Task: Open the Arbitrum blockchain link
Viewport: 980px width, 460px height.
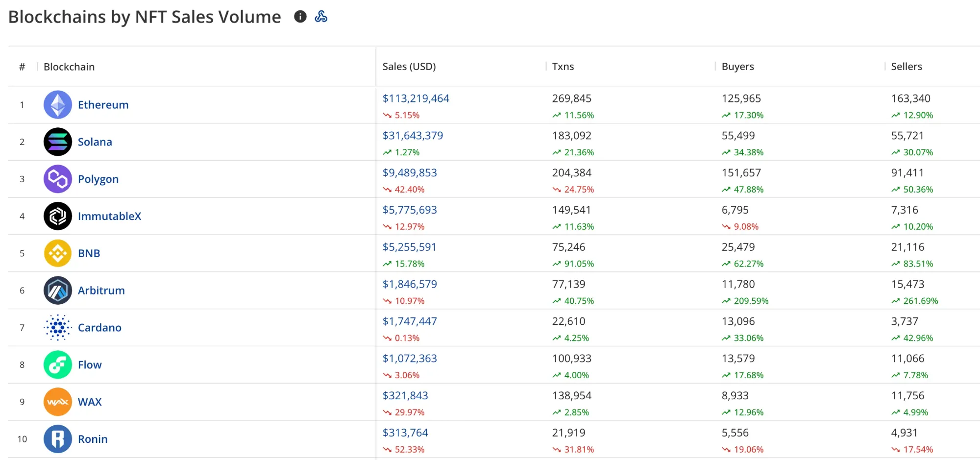Action: 101,291
